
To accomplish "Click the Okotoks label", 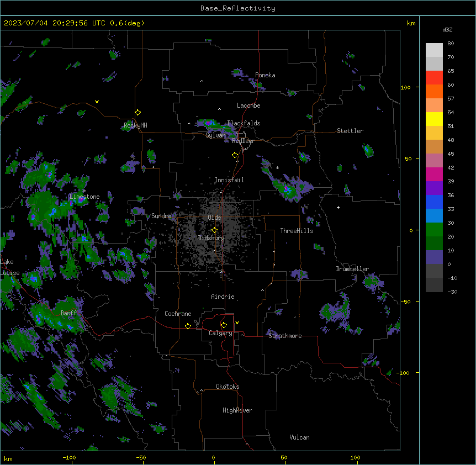I will click(x=228, y=387).
